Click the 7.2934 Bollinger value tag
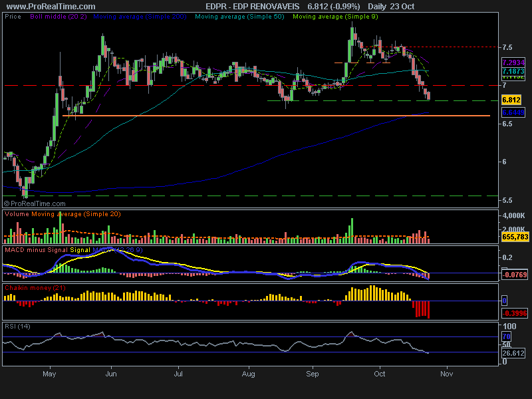This screenshot has height=399, width=532. (x=513, y=63)
